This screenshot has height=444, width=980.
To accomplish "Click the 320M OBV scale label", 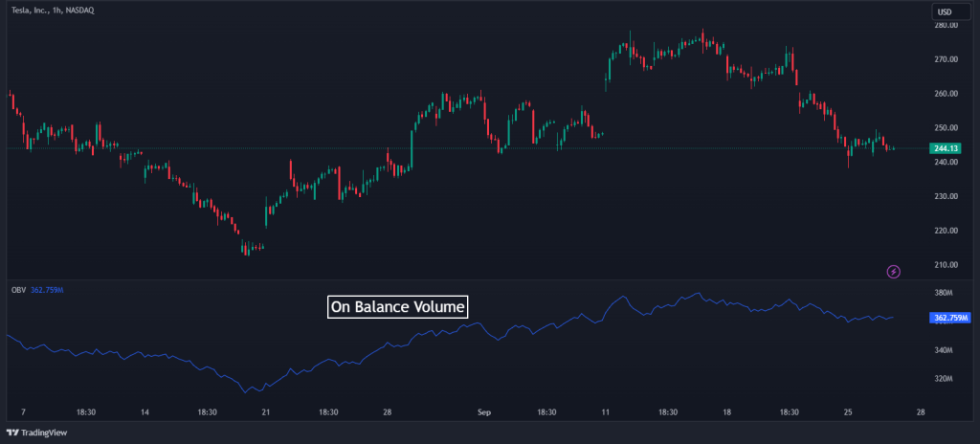I will click(x=944, y=379).
